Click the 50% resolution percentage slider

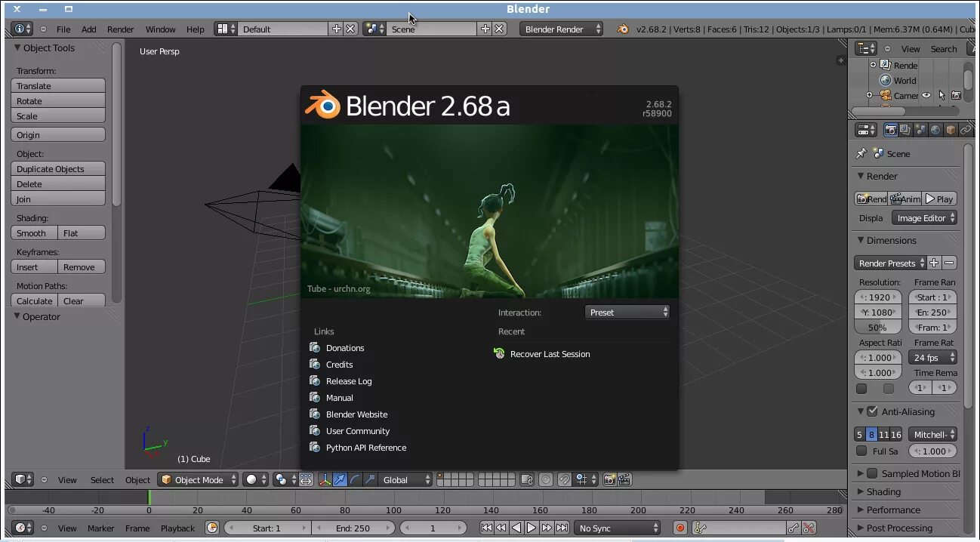pos(878,328)
